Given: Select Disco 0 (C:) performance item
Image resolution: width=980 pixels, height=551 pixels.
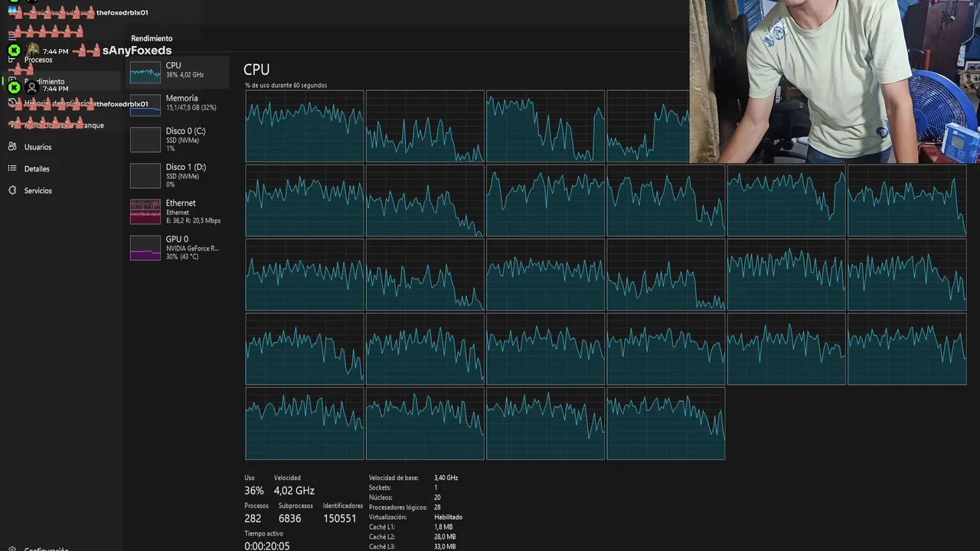Looking at the screenshot, I should tap(178, 139).
